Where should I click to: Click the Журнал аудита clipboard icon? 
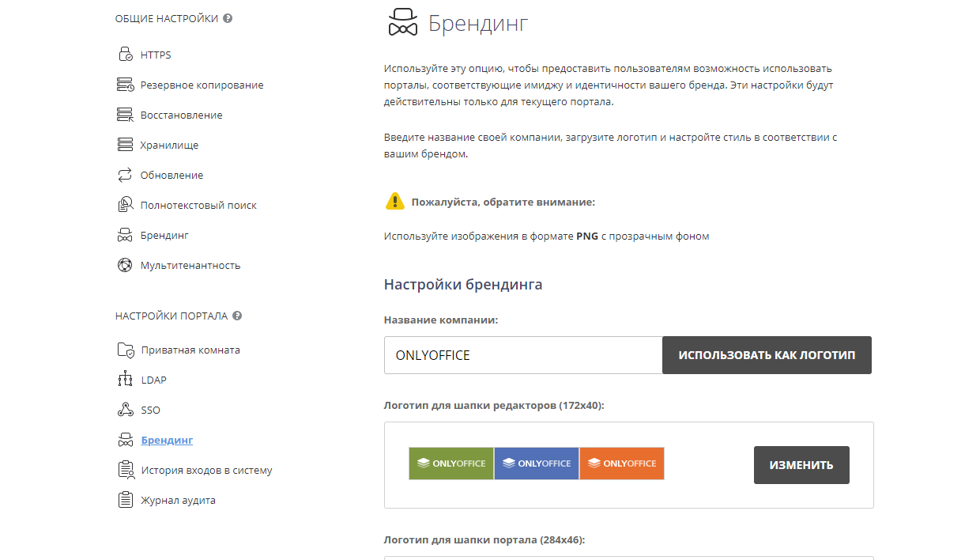(x=125, y=500)
